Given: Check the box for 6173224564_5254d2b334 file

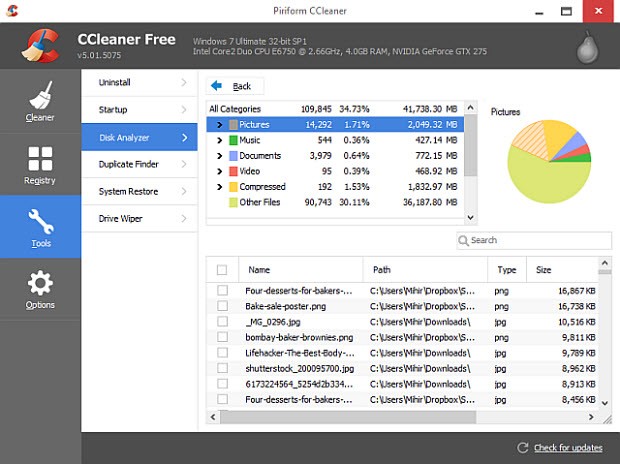Looking at the screenshot, I should [x=223, y=384].
